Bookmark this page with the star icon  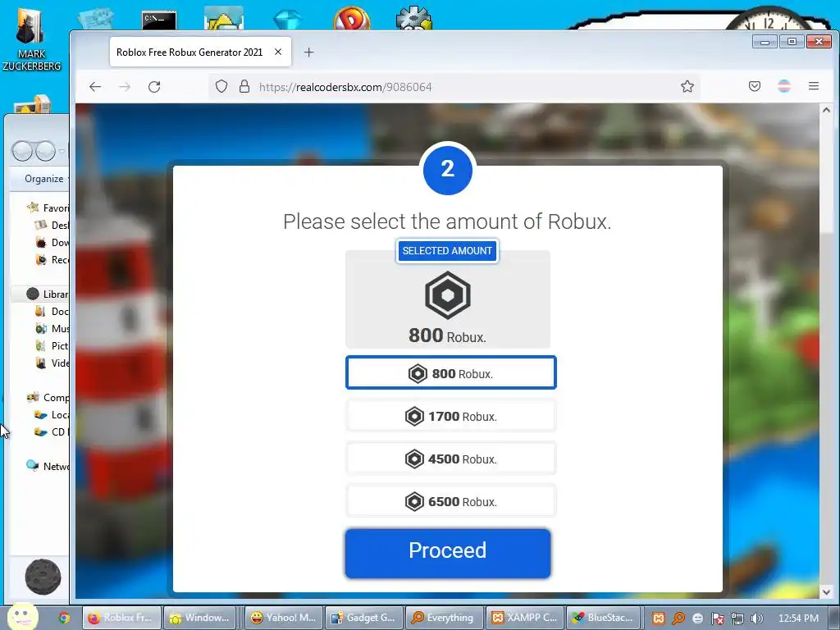point(687,86)
